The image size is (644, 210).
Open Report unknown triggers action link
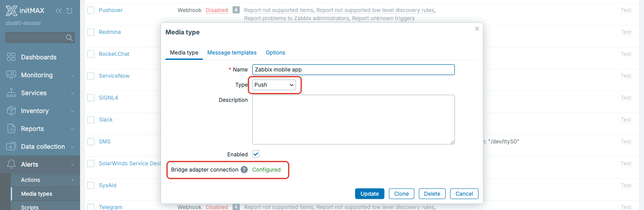point(383,18)
